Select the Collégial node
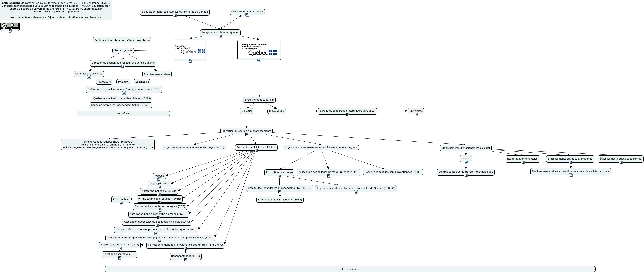This screenshot has width=644, height=272. (x=247, y=111)
